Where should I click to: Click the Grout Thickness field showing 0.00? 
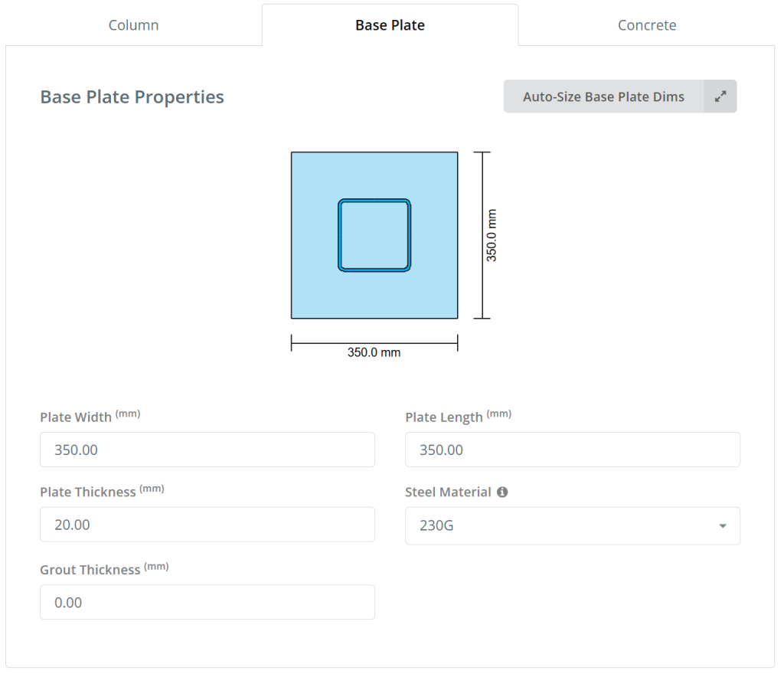207,603
